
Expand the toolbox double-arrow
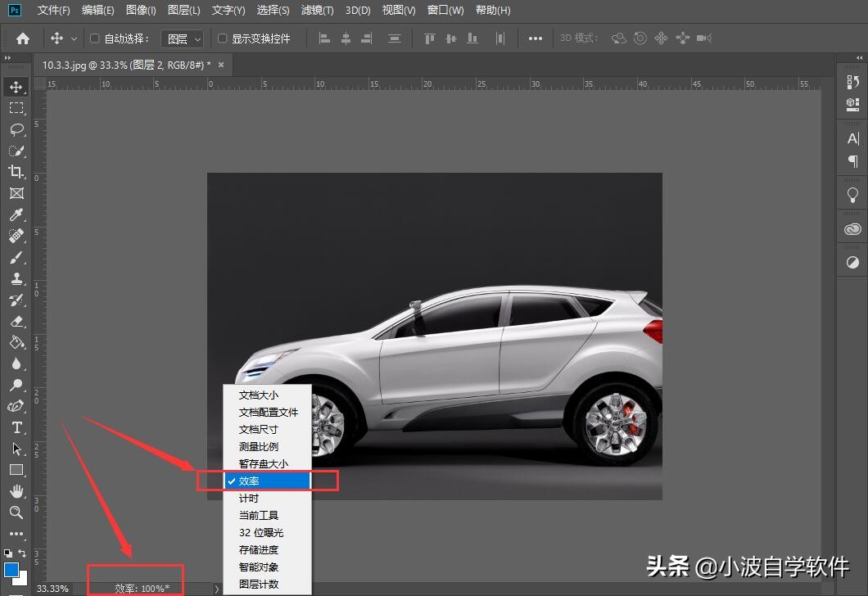pos(7,57)
